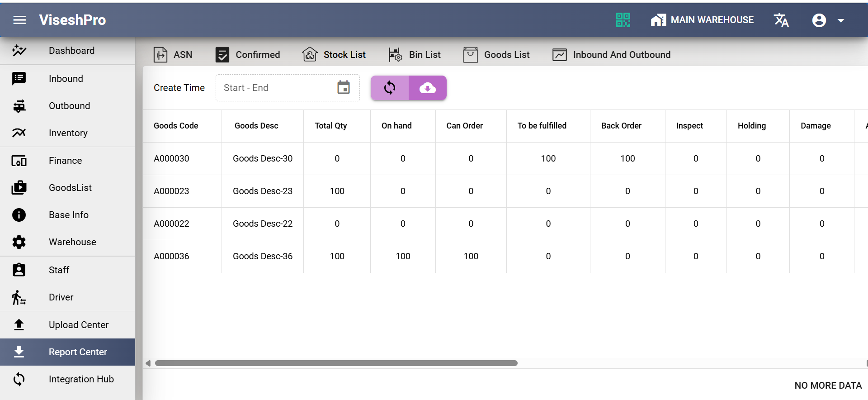The height and width of the screenshot is (400, 868).
Task: Click the scrollbar left arrow
Action: click(x=148, y=363)
